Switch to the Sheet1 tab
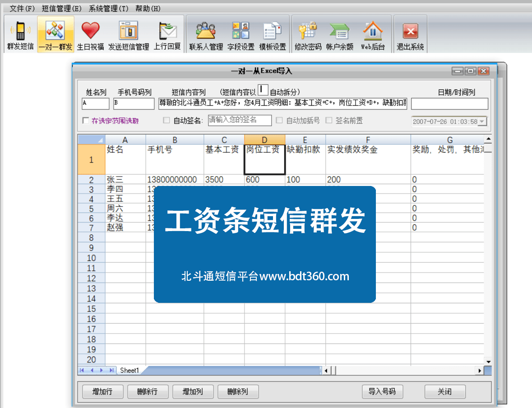Viewport: 532px width, 408px height. (x=130, y=370)
